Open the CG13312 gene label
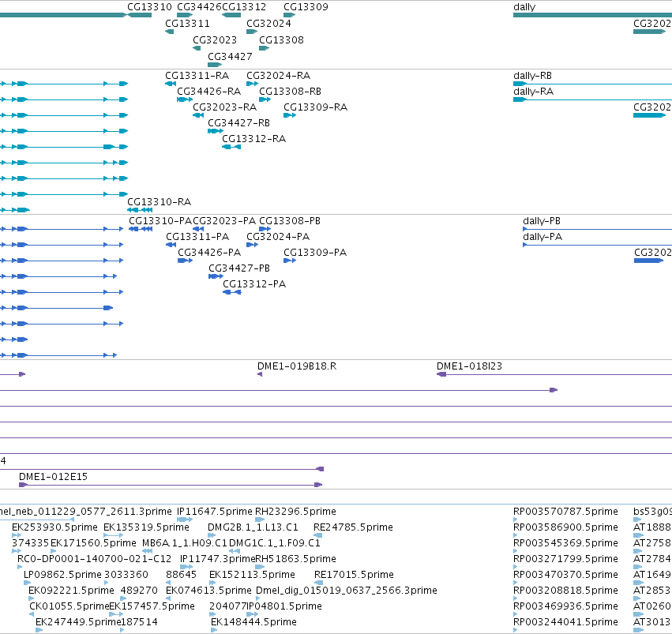Image resolution: width=672 pixels, height=634 pixels. pyautogui.click(x=244, y=7)
